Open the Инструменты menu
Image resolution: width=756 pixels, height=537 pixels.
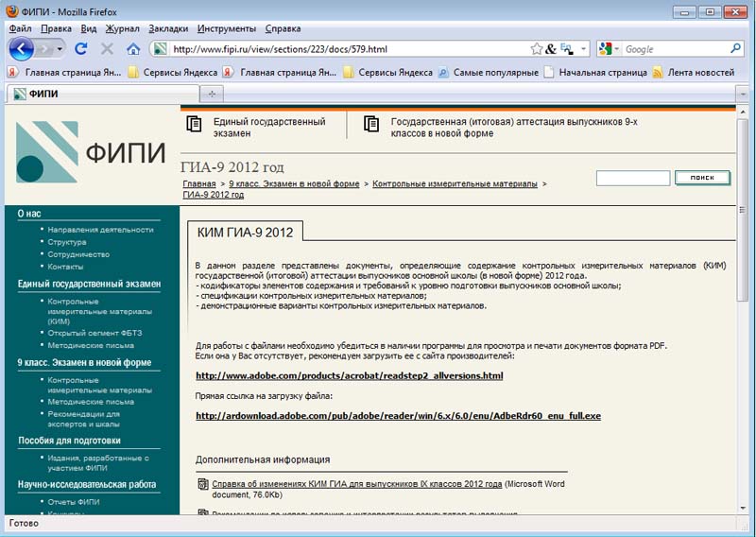(x=227, y=28)
